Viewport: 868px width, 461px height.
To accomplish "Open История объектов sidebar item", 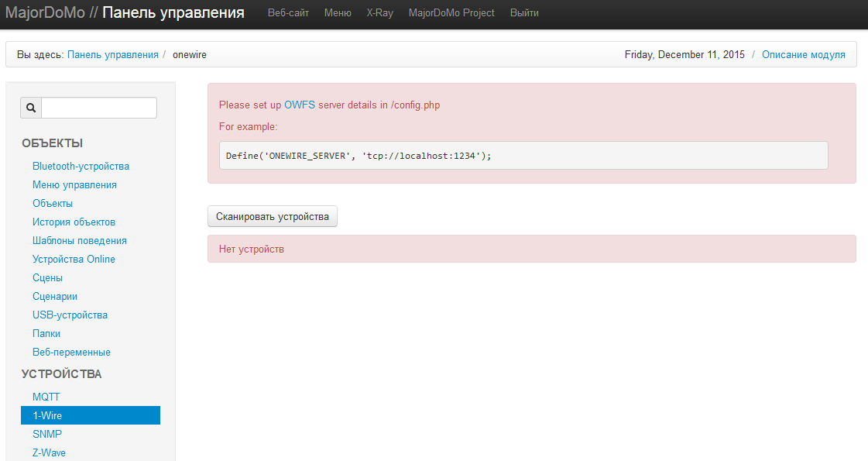I will point(74,222).
